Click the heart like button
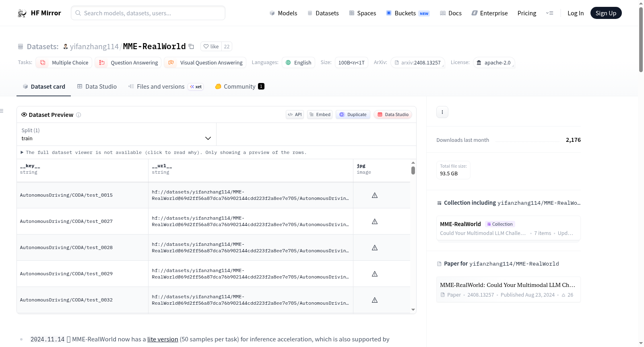 point(211,47)
